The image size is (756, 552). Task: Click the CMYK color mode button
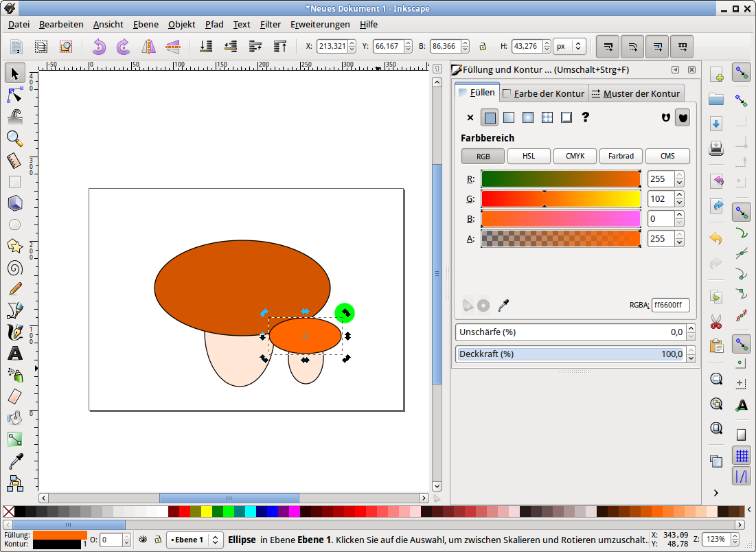tap(575, 156)
